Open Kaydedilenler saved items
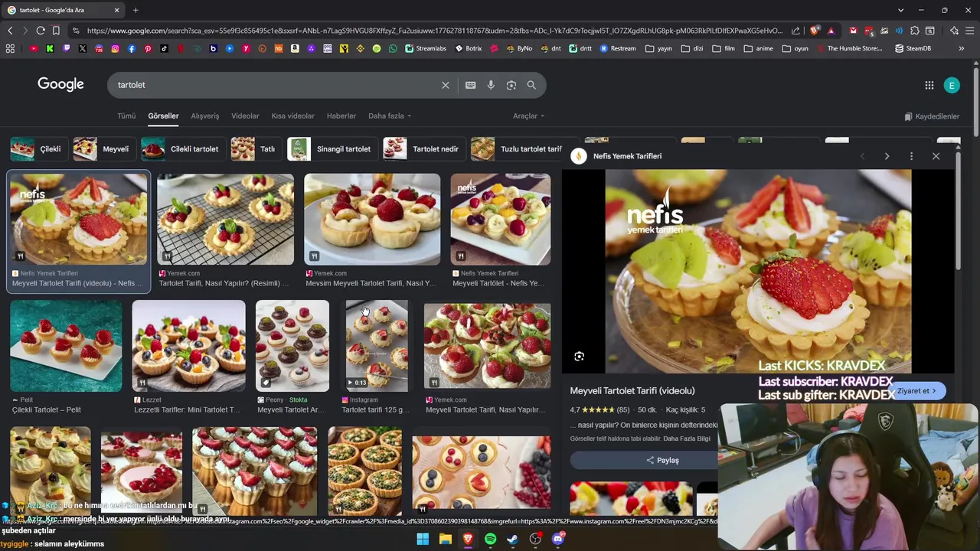Screen dimensions: 980x551 pyautogui.click(x=932, y=116)
